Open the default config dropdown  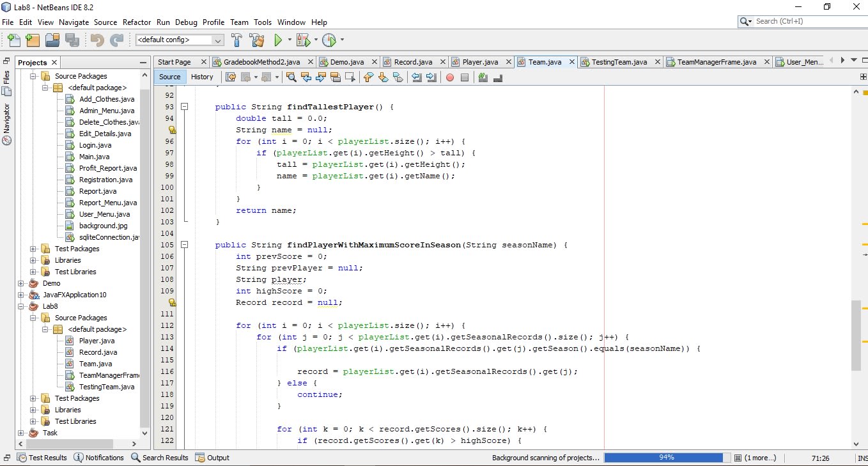[180, 40]
